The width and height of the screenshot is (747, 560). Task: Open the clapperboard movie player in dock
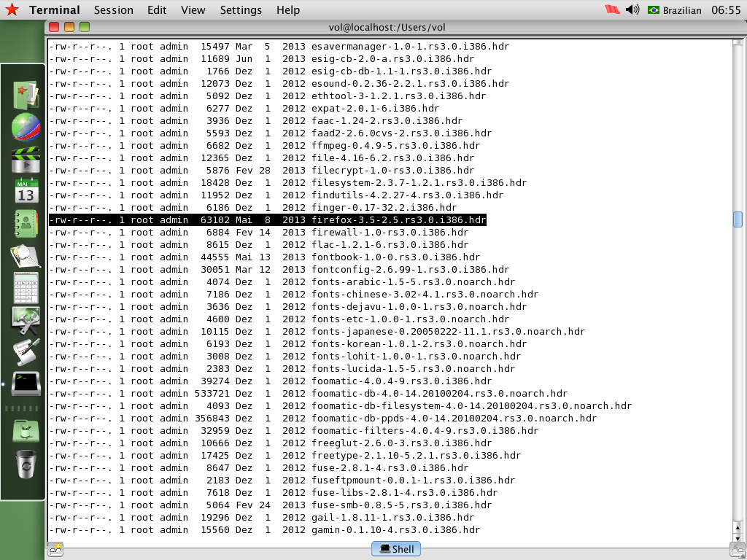(x=26, y=160)
